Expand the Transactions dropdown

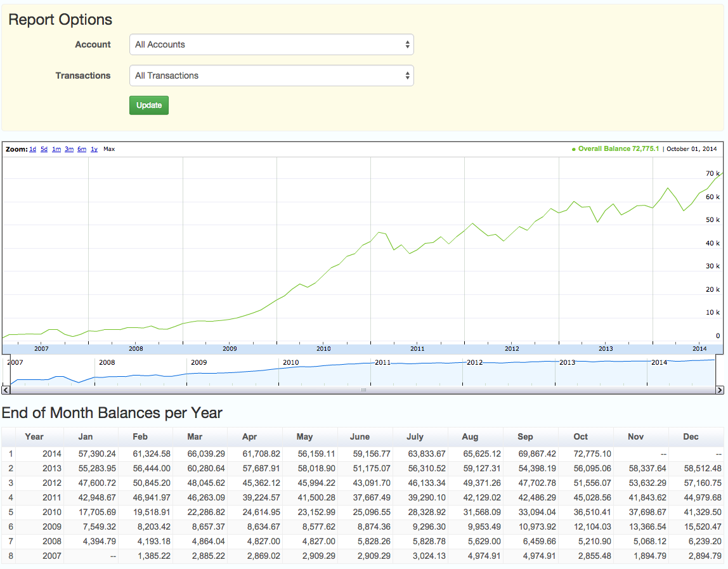pos(271,75)
